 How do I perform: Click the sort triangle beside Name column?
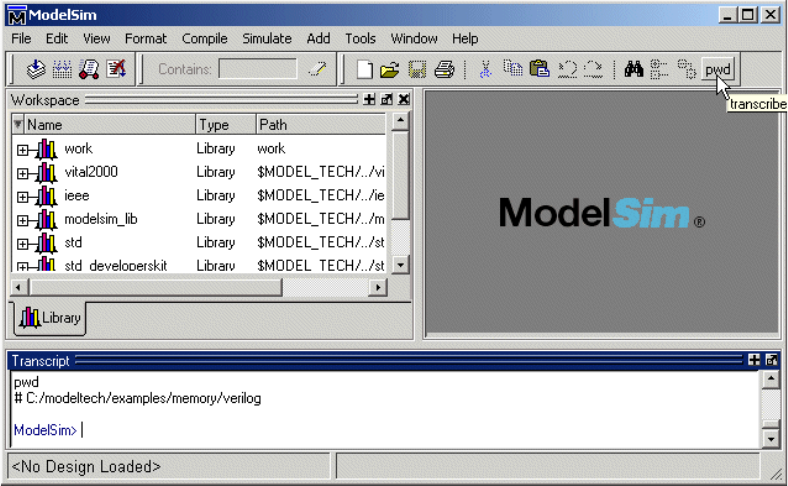18,124
